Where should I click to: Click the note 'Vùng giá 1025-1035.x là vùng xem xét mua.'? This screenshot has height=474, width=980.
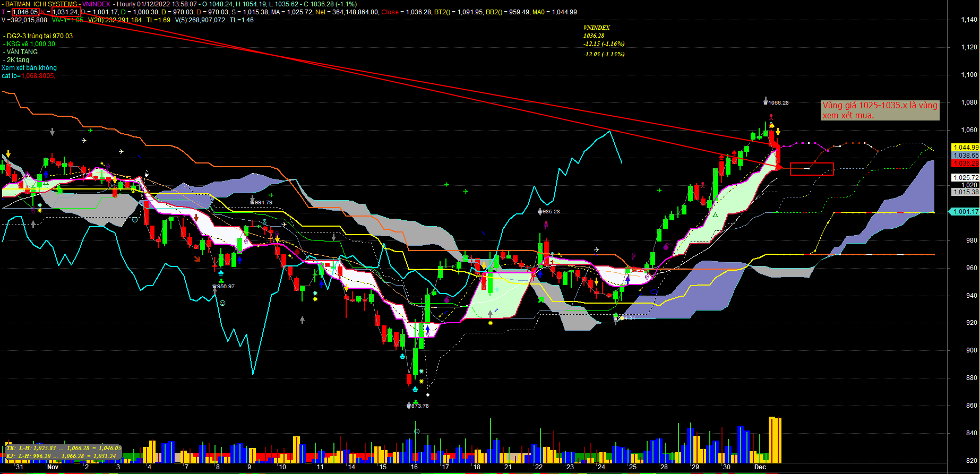point(880,110)
